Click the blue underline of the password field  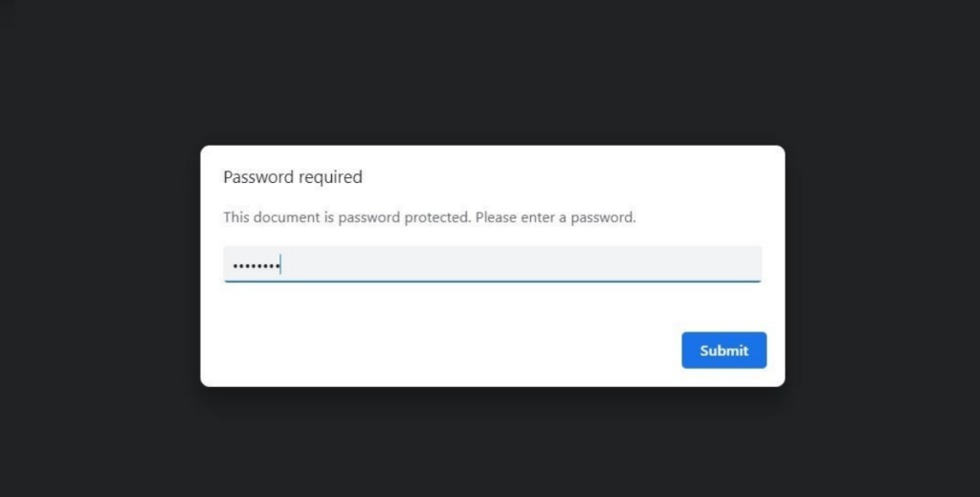(493, 282)
